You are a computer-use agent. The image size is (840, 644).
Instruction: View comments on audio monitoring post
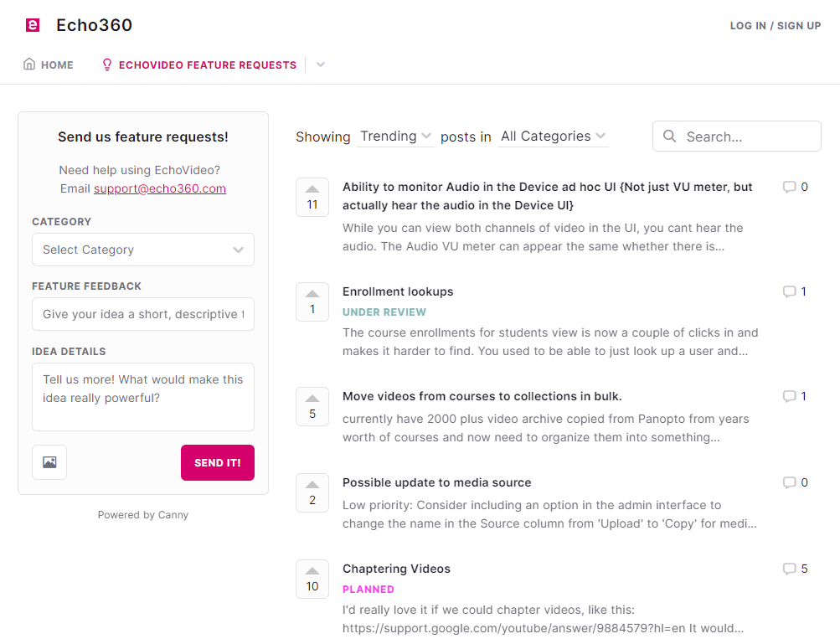tap(796, 187)
